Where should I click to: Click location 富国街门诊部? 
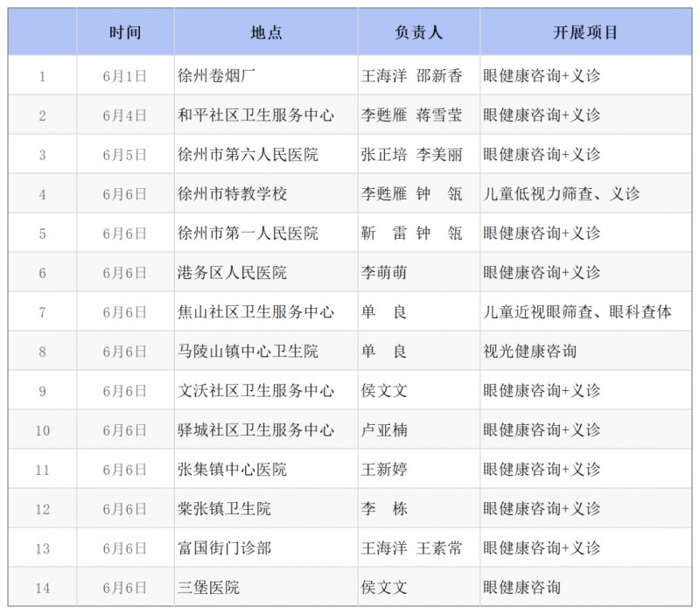[224, 548]
